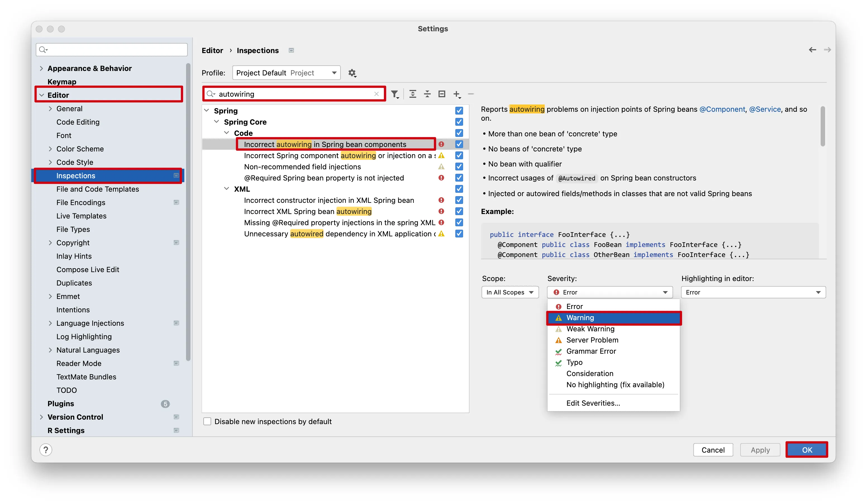The width and height of the screenshot is (867, 504).
Task: Select Weak Warning severity option
Action: 590,329
